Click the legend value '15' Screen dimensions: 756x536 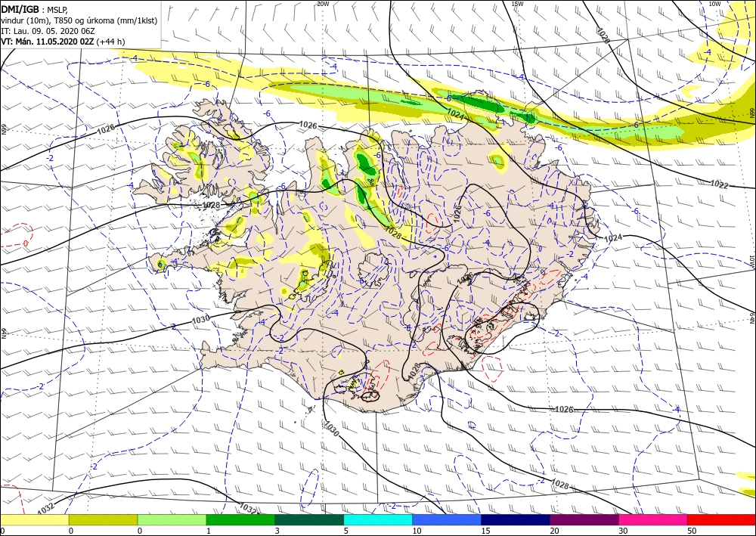point(485,531)
